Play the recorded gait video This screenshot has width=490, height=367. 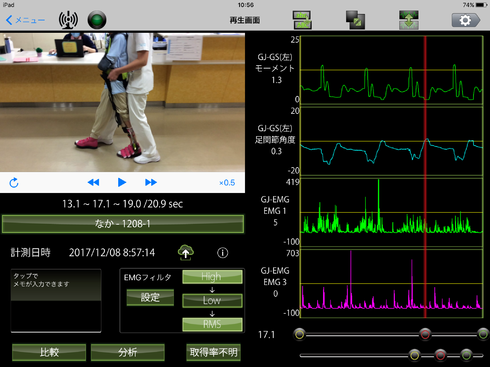[x=122, y=182]
